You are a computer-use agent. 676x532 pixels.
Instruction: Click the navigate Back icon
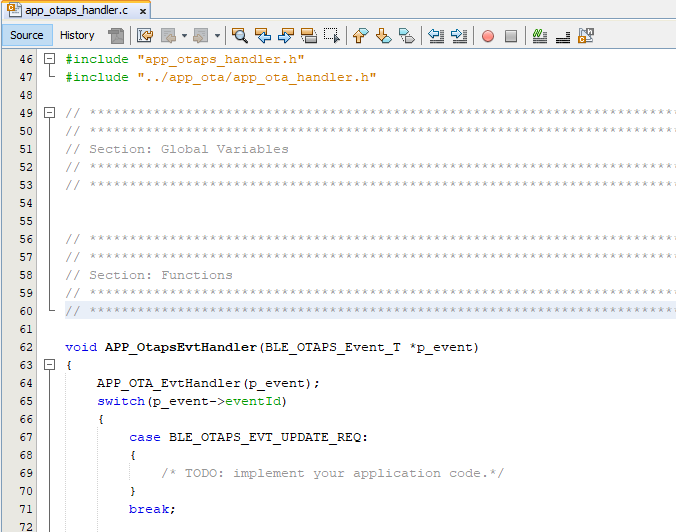pyautogui.click(x=168, y=35)
